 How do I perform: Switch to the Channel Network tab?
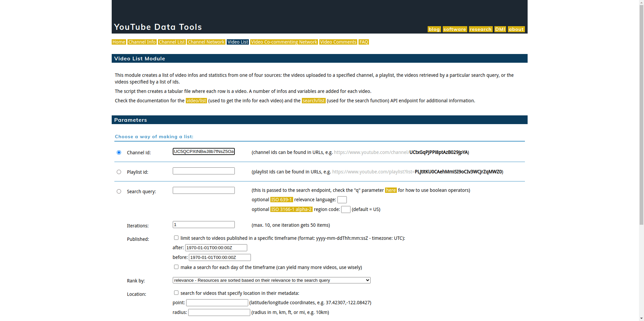click(206, 42)
